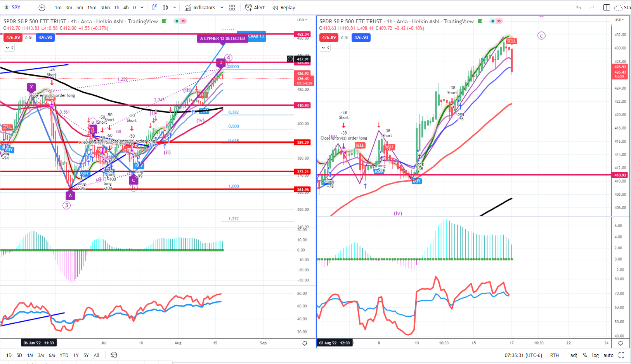The image size is (631, 364).
Task: Select the 30m timeframe
Action: coord(105,7)
